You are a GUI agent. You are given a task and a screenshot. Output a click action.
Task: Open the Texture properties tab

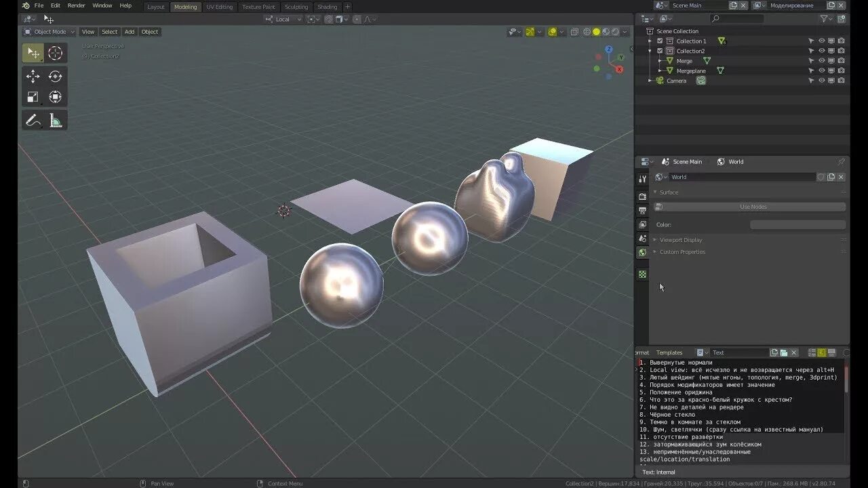click(x=642, y=274)
